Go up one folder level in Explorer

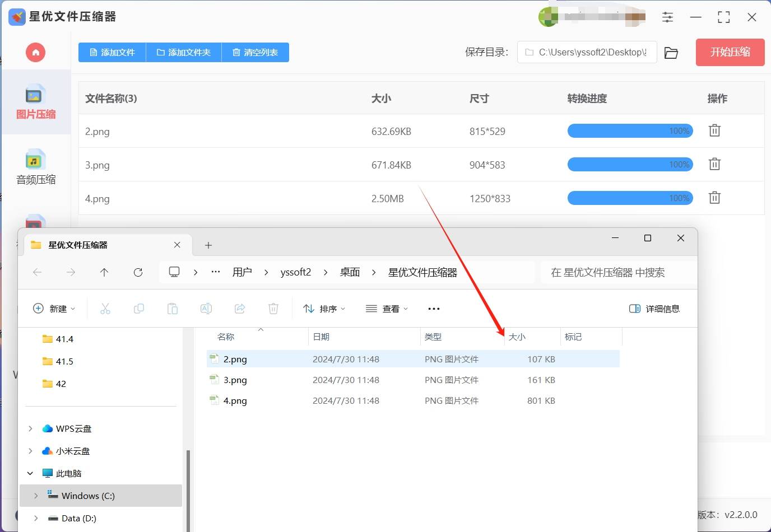click(104, 272)
